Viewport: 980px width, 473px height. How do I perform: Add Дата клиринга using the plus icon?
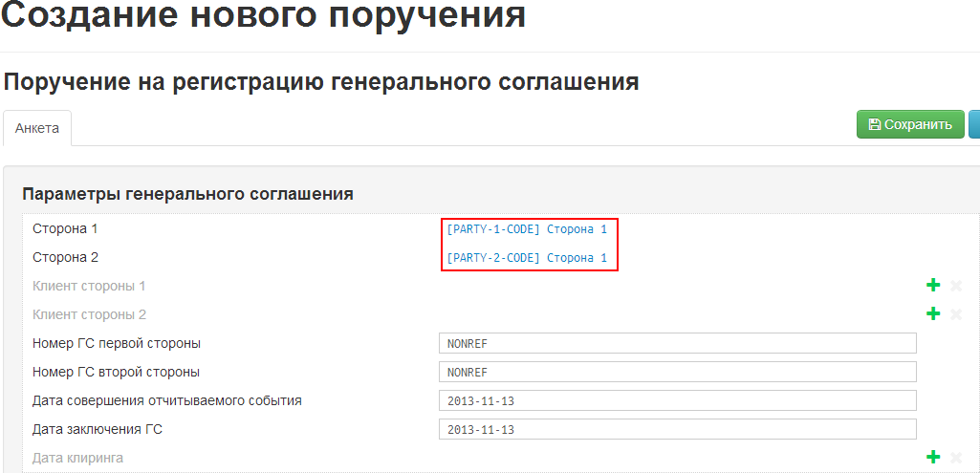[x=933, y=458]
